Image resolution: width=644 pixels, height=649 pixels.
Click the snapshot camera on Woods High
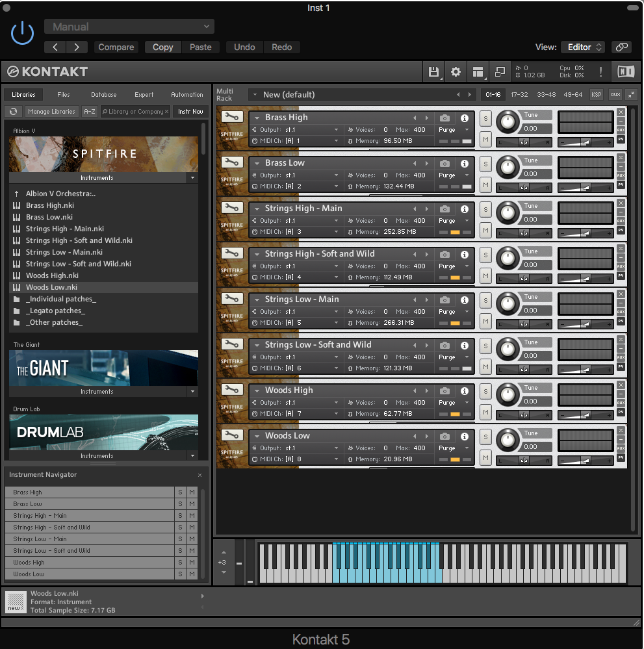444,390
